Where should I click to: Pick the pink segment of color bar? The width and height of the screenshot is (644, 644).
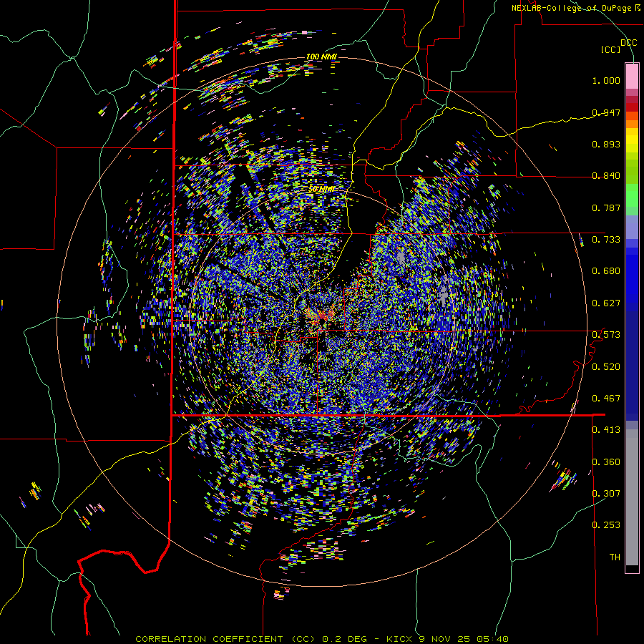point(632,77)
